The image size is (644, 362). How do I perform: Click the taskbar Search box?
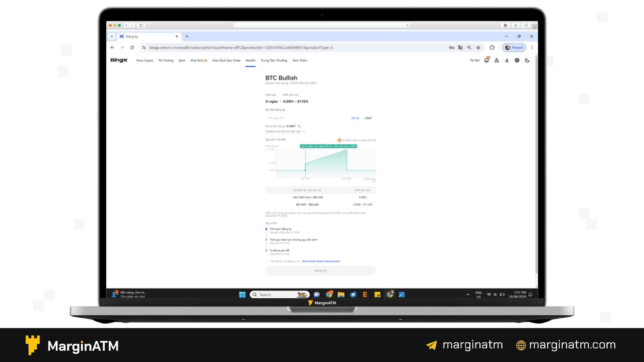pyautogui.click(x=279, y=295)
